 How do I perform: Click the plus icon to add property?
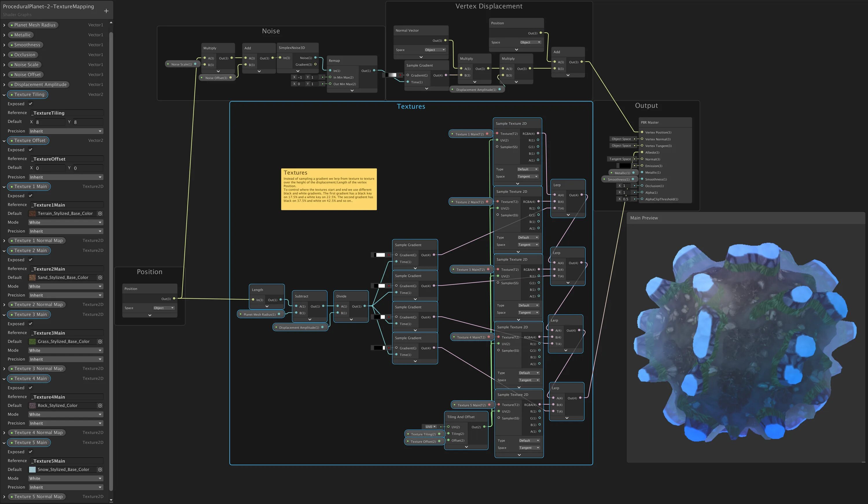106,11
